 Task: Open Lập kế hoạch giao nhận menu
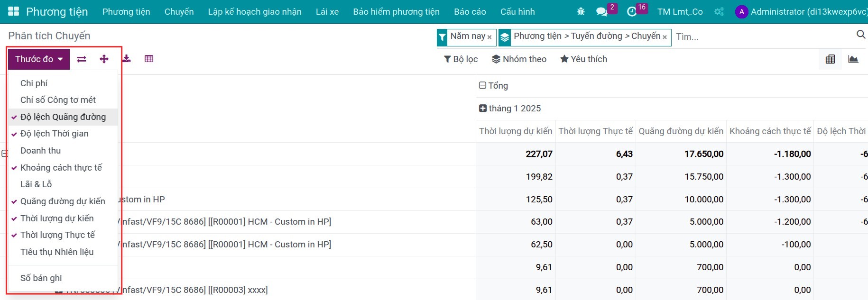pyautogui.click(x=255, y=12)
